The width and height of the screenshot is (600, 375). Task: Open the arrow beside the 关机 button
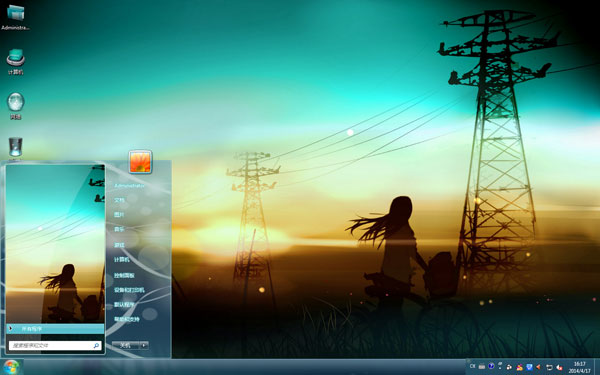click(144, 345)
